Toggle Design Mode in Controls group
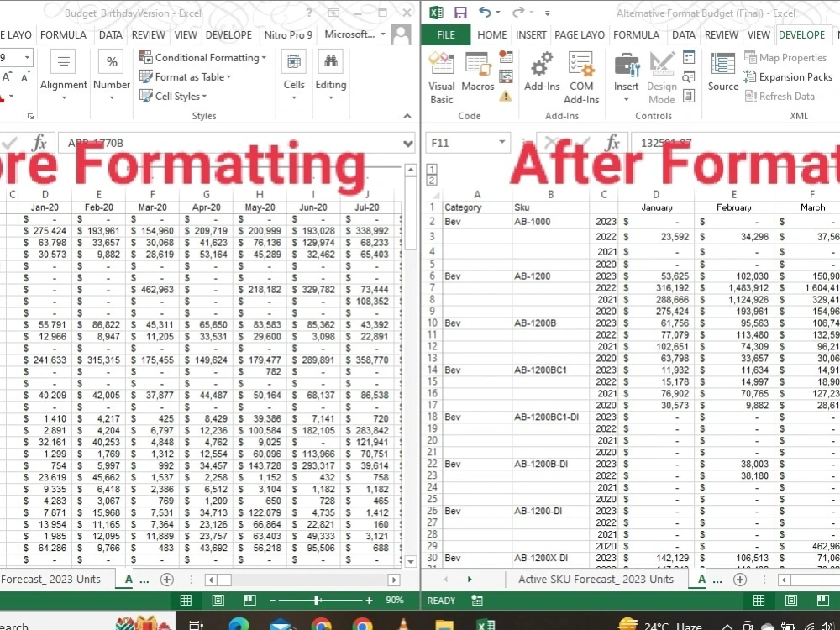Screen dimensions: 840x630 coord(662,76)
